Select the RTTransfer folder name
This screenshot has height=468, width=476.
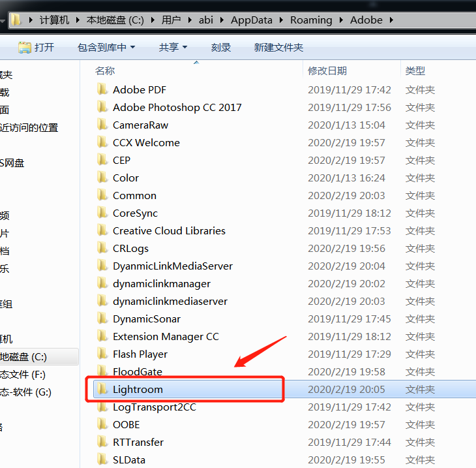click(138, 442)
